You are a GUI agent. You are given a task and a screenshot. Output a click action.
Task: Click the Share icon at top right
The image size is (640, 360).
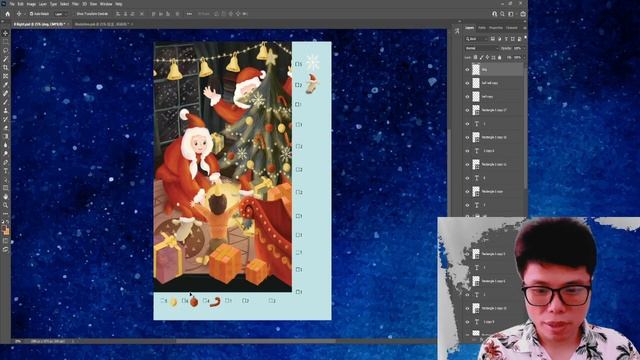[523, 14]
